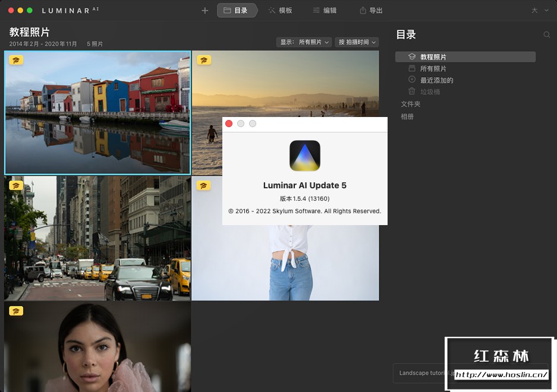Select the woman portrait photo thumbnail

click(97, 347)
